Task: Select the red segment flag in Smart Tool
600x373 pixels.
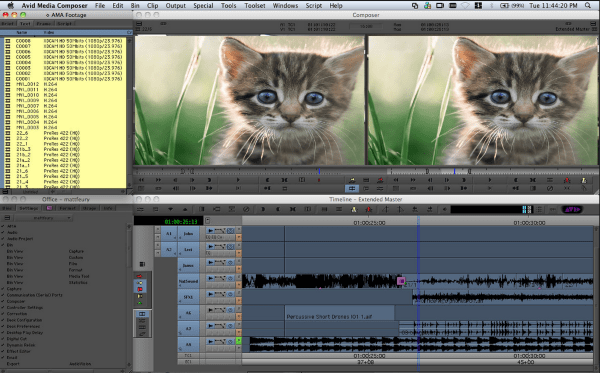Action: click(140, 289)
